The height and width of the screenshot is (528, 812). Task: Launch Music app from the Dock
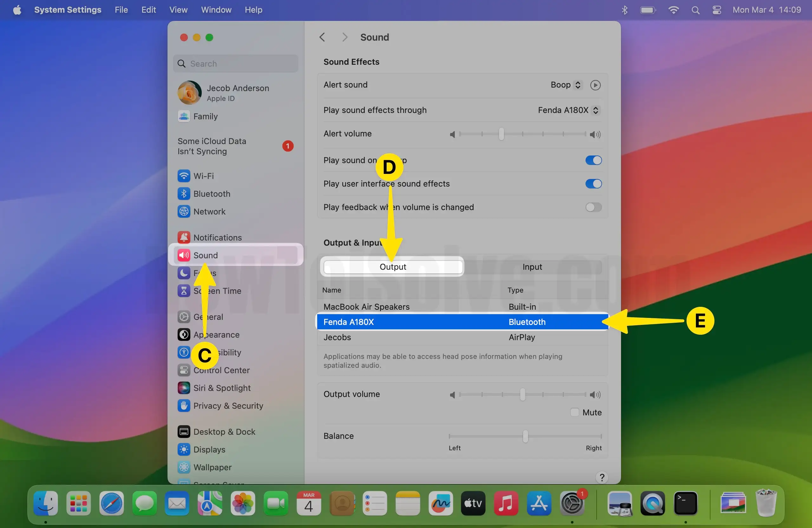506,503
